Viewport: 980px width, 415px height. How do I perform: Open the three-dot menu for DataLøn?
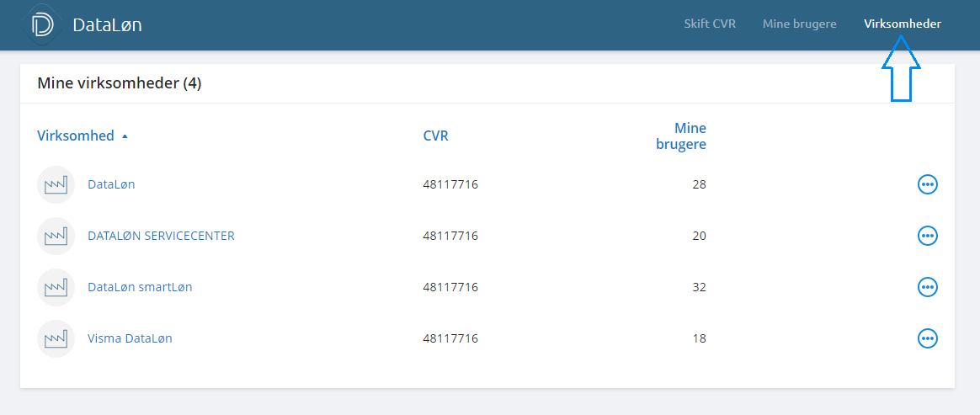pyautogui.click(x=927, y=184)
